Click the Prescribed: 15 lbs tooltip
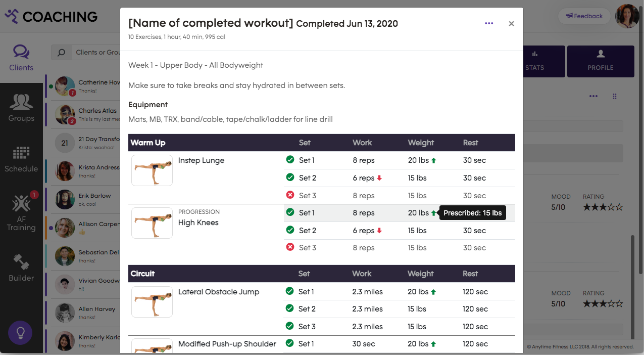The width and height of the screenshot is (644, 355). 473,213
